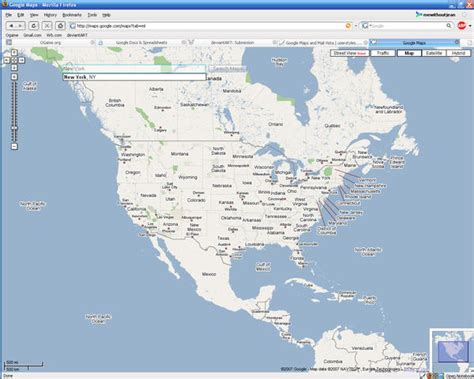Click the center return-to-last-result map icon
474x379 pixels.
pyautogui.click(x=14, y=60)
